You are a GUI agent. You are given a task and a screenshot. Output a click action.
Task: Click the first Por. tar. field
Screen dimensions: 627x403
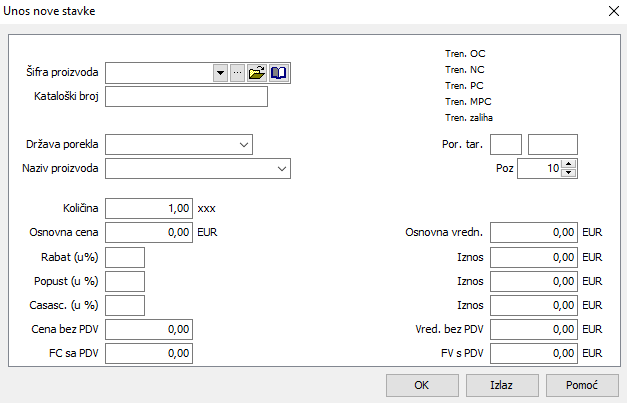(506, 145)
